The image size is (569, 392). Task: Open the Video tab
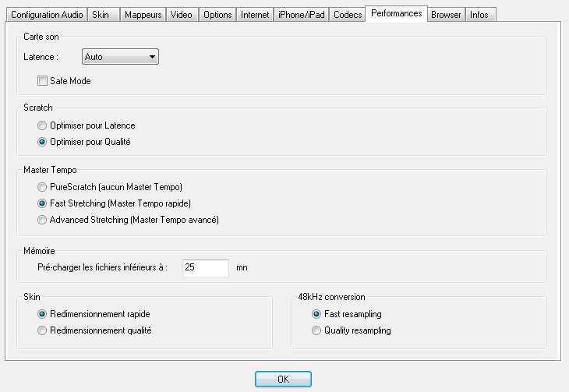[182, 15]
